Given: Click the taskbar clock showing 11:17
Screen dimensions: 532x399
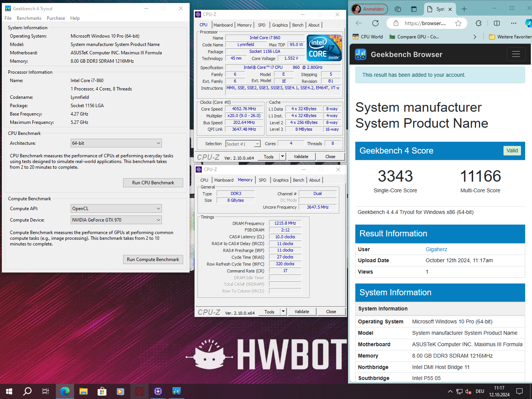Looking at the screenshot, I should [499, 391].
